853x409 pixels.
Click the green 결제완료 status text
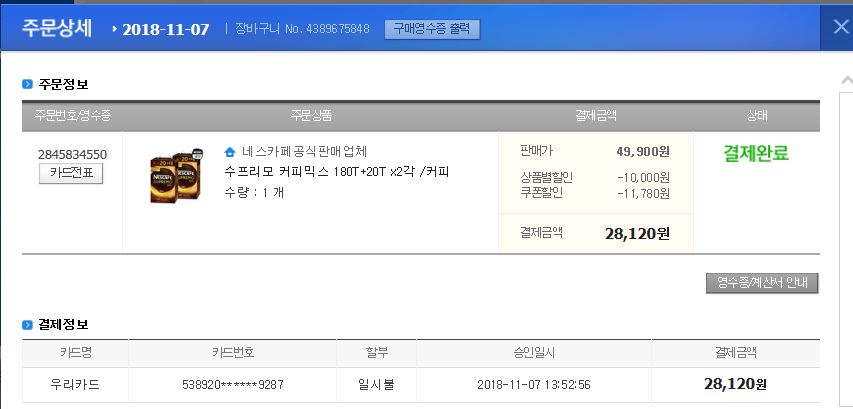(756, 154)
